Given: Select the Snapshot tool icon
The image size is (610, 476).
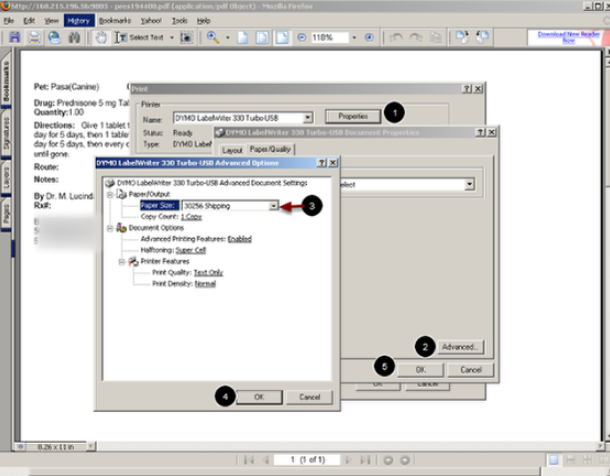Looking at the screenshot, I should pos(187,37).
